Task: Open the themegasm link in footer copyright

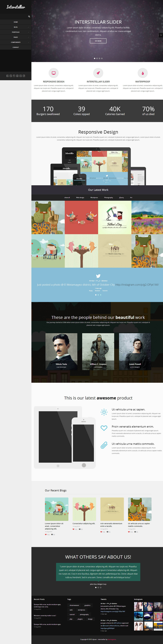Action: (112, 640)
